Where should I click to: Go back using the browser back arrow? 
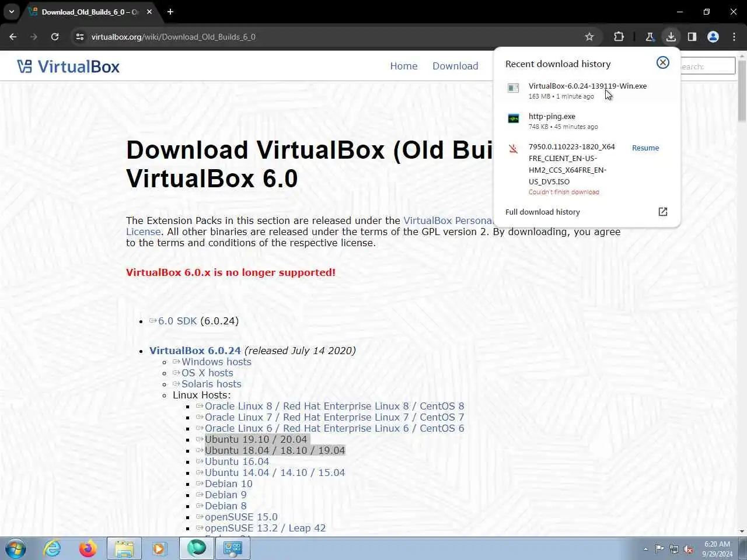pos(13,37)
